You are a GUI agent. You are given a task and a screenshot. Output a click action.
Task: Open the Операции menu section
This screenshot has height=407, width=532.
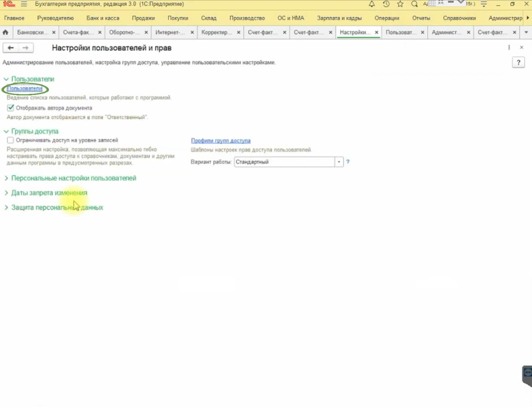pos(387,18)
